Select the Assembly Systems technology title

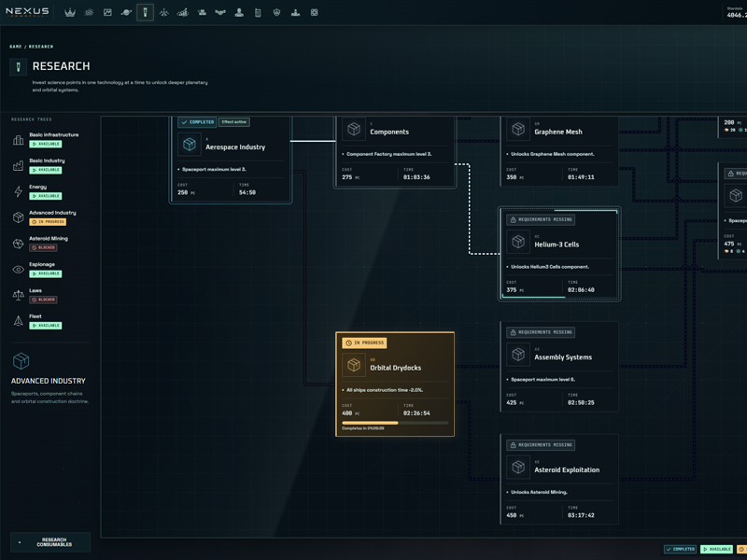coord(563,357)
